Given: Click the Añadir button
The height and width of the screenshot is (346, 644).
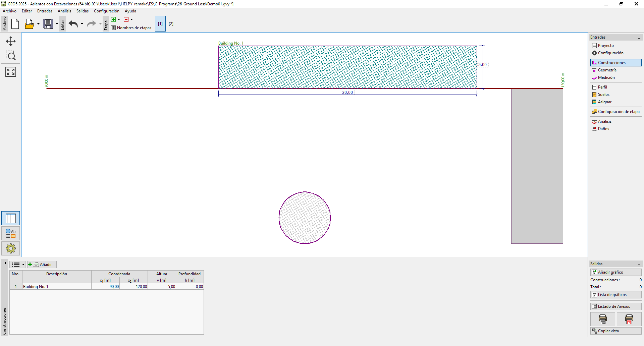Looking at the screenshot, I should [42, 265].
